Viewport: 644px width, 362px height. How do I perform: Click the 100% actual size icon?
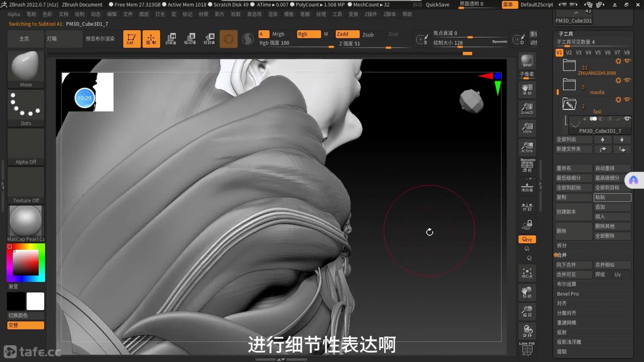coord(527,128)
